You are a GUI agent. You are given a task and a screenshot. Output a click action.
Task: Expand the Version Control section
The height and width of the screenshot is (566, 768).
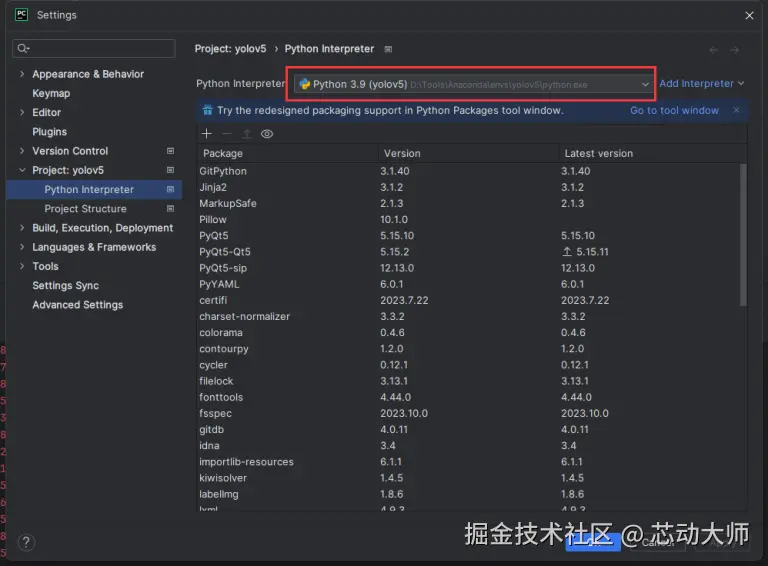(22, 150)
